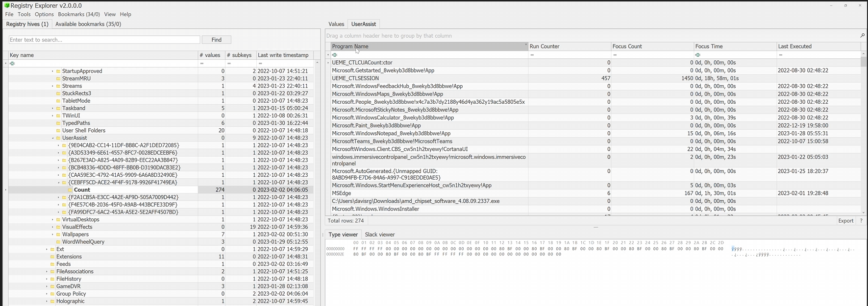Expand the Streams key
The image size is (868, 306).
click(52, 86)
